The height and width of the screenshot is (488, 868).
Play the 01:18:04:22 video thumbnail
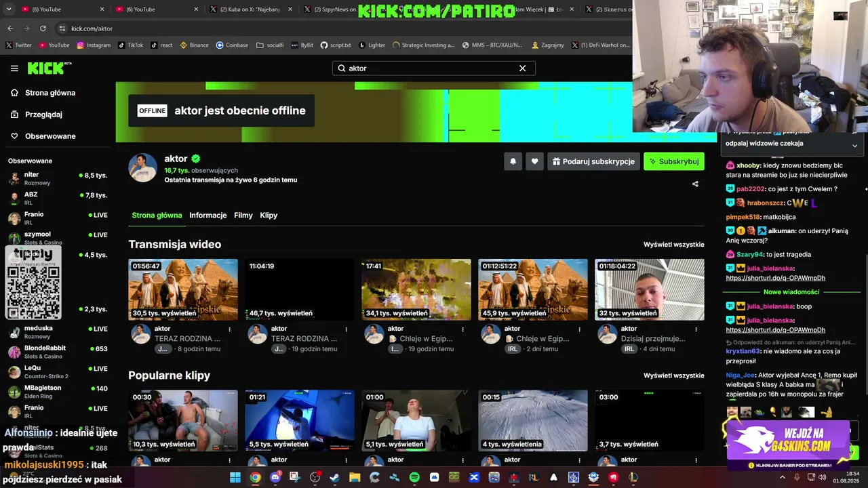(650, 289)
